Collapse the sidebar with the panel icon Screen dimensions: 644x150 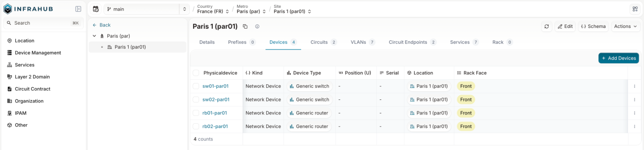(x=78, y=9)
